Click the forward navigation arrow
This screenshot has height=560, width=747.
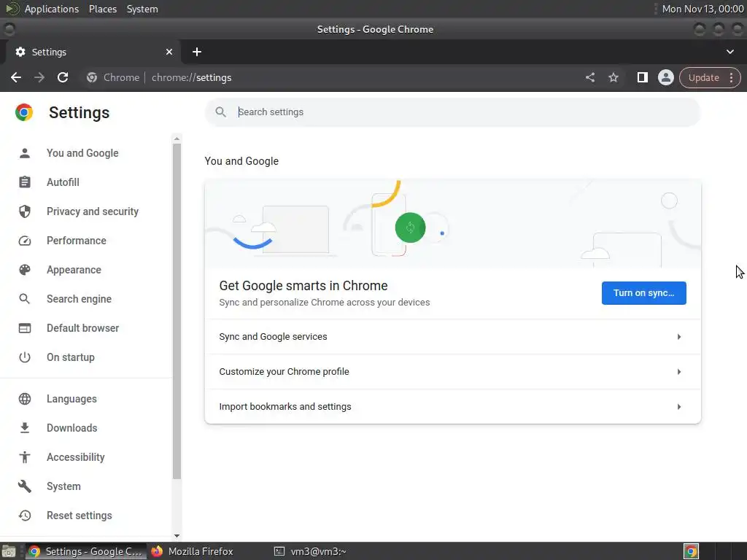point(39,77)
